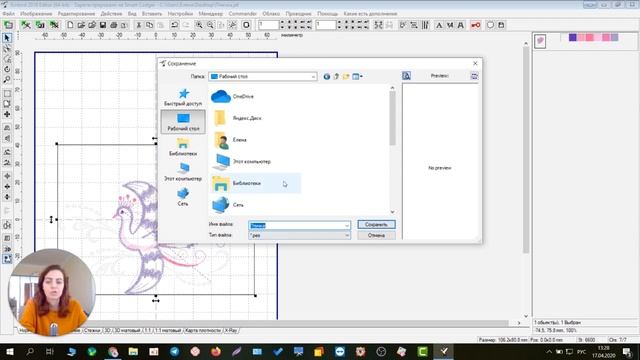Click the copy icon in main toolbar

[149, 25]
